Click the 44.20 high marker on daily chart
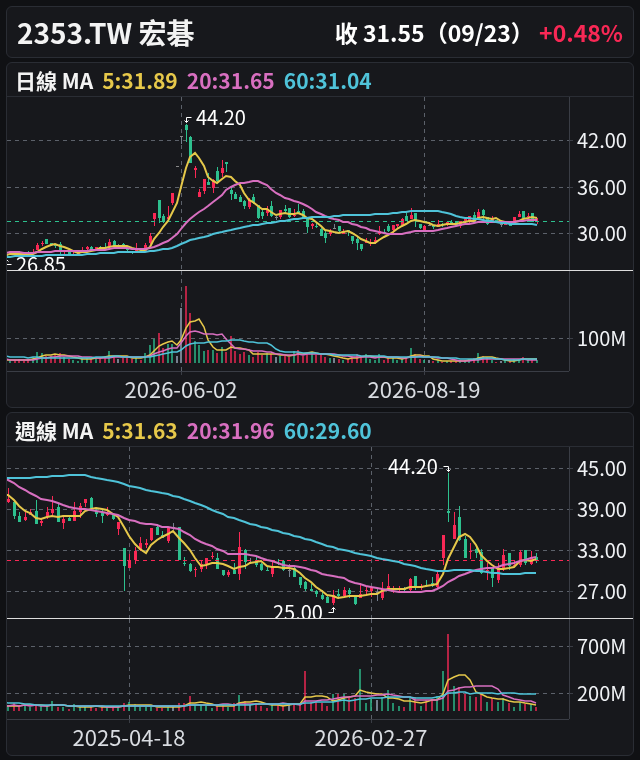Viewport: 640px width, 760px height. tap(221, 118)
